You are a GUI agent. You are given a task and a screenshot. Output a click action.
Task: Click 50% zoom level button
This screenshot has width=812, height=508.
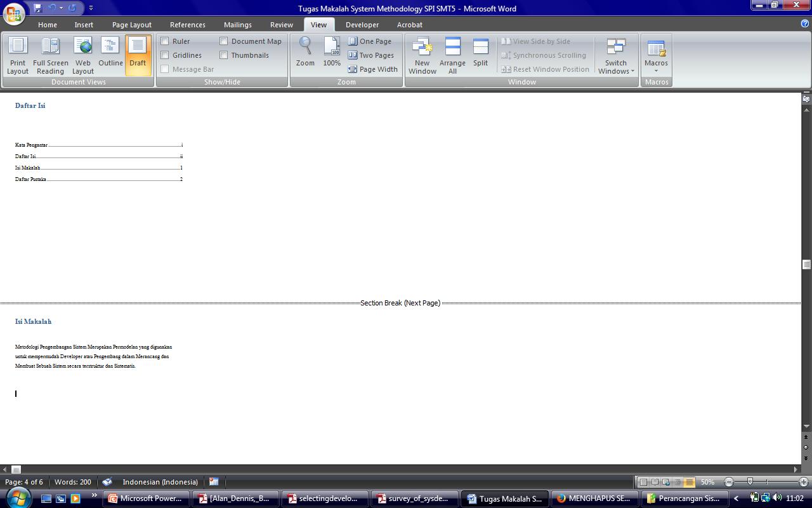pyautogui.click(x=708, y=482)
